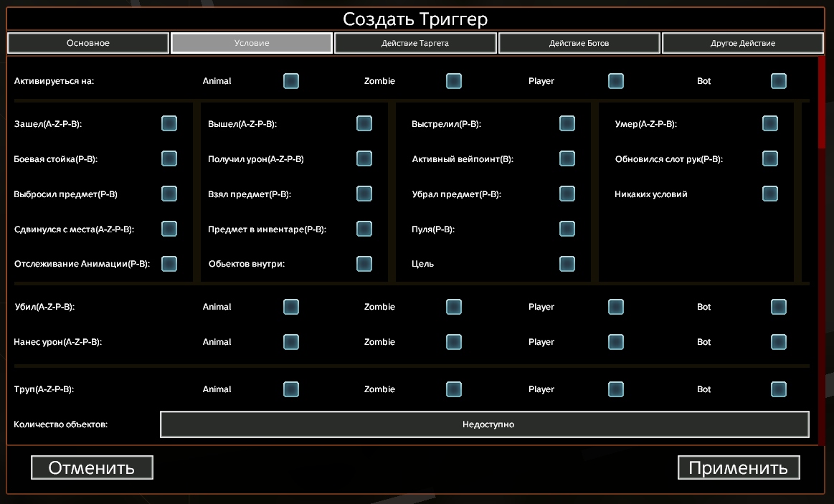Go to the Другое Действие tab

pyautogui.click(x=742, y=43)
